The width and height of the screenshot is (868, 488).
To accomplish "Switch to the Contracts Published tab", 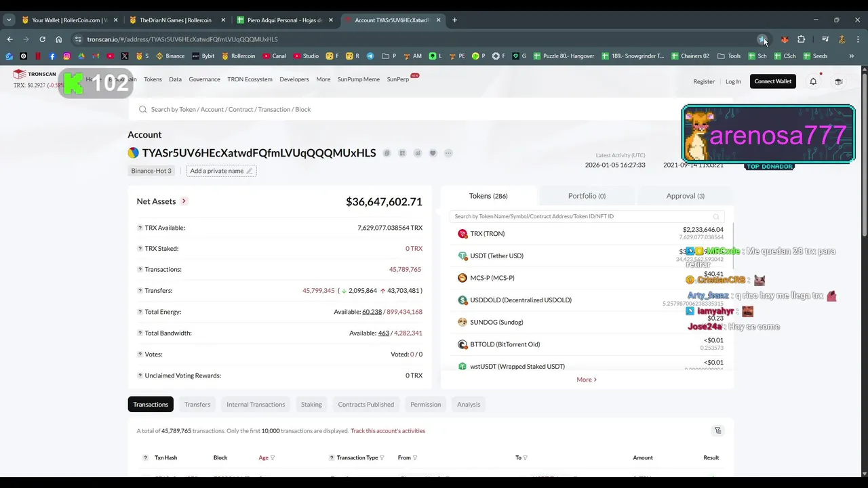I will pos(366,405).
